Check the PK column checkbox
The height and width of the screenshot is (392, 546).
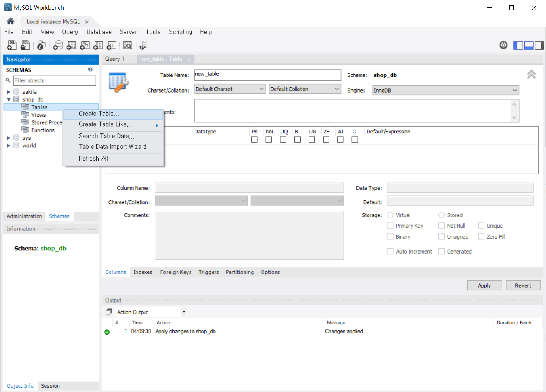point(254,140)
